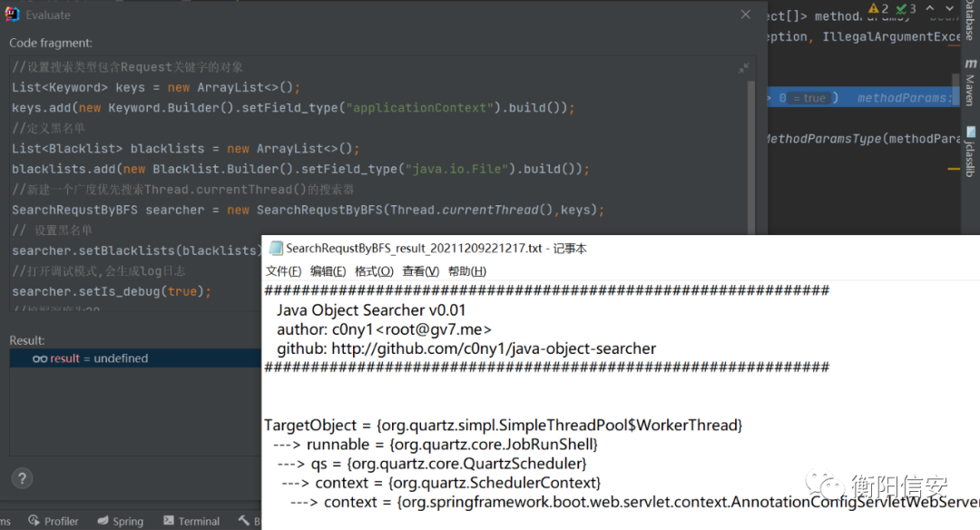
Task: Click the watch icon beside result
Action: (40, 358)
